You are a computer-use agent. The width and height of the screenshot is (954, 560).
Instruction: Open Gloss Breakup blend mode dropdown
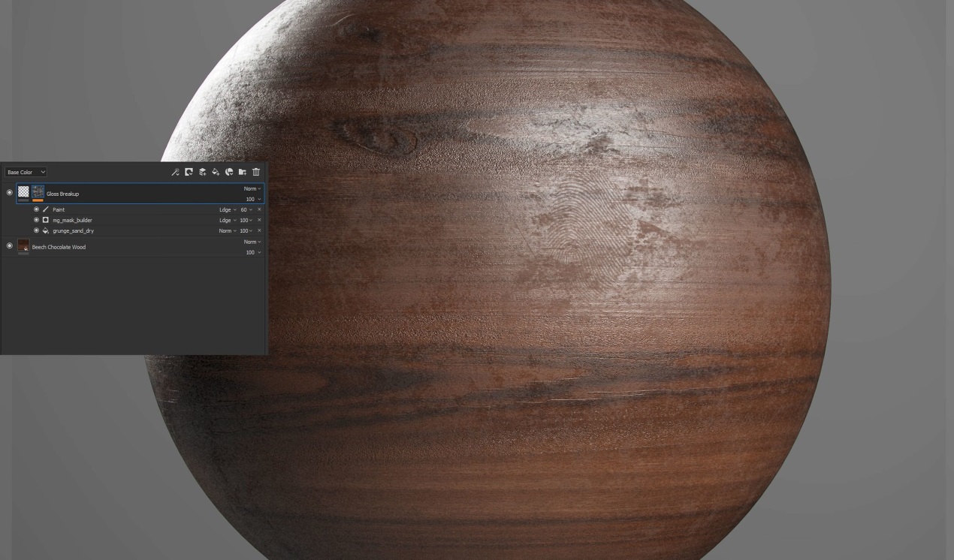pos(252,189)
